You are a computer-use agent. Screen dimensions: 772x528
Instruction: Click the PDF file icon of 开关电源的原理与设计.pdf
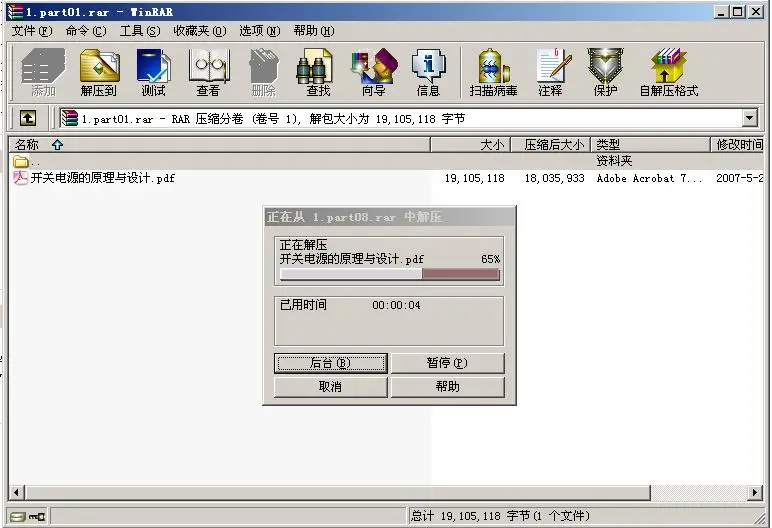click(20, 178)
